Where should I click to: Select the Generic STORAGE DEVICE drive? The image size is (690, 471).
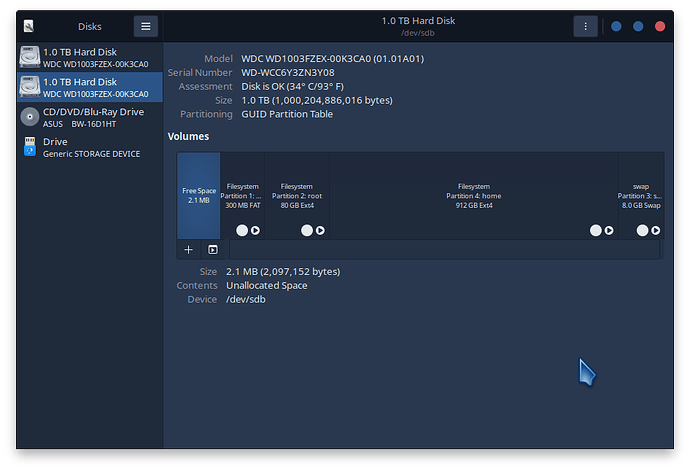90,147
